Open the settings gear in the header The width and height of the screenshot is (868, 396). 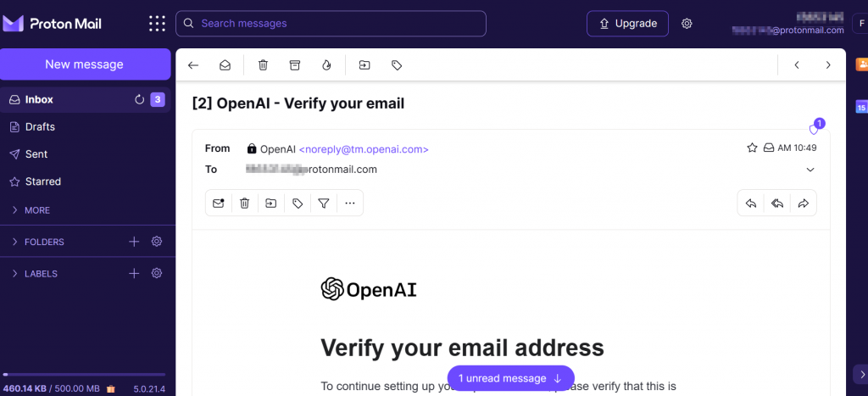point(687,24)
